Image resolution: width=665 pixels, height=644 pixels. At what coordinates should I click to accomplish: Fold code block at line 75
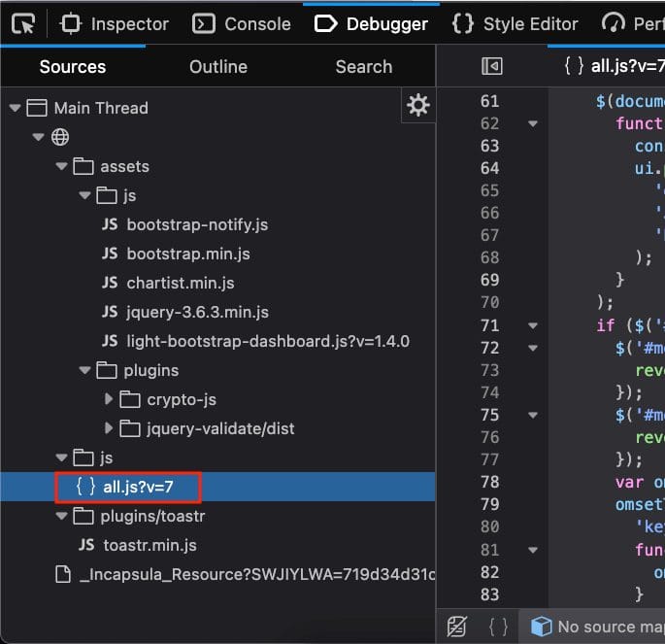click(533, 416)
